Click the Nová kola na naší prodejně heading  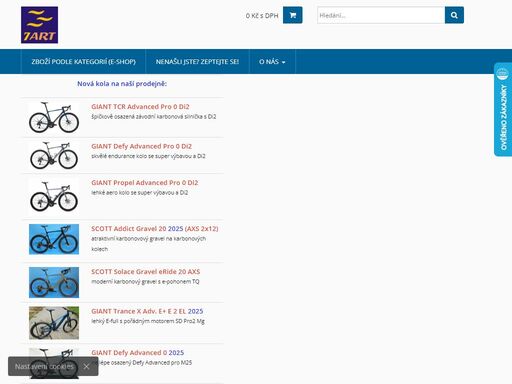(x=122, y=84)
